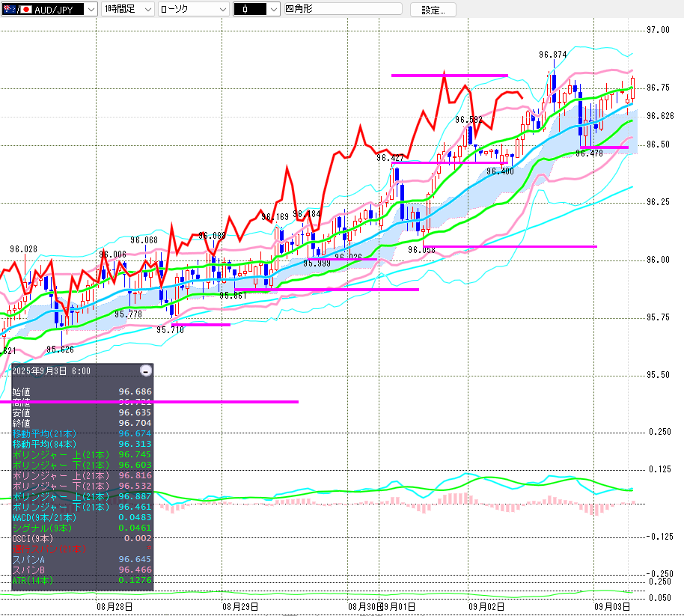This screenshot has width=684, height=616.
Task: Click the -0.125 MACD axis label
Action: [659, 537]
